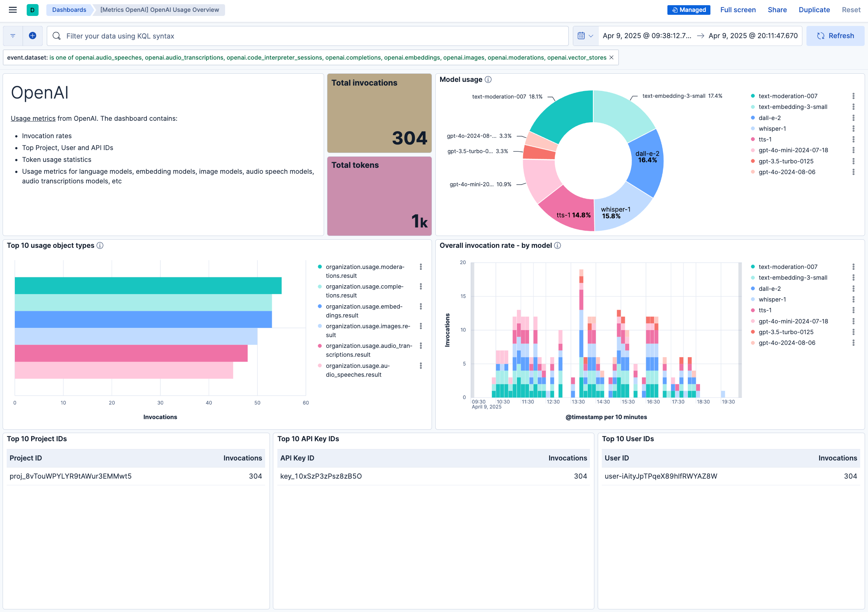
Task: Click the filter options menu icon
Action: (13, 36)
